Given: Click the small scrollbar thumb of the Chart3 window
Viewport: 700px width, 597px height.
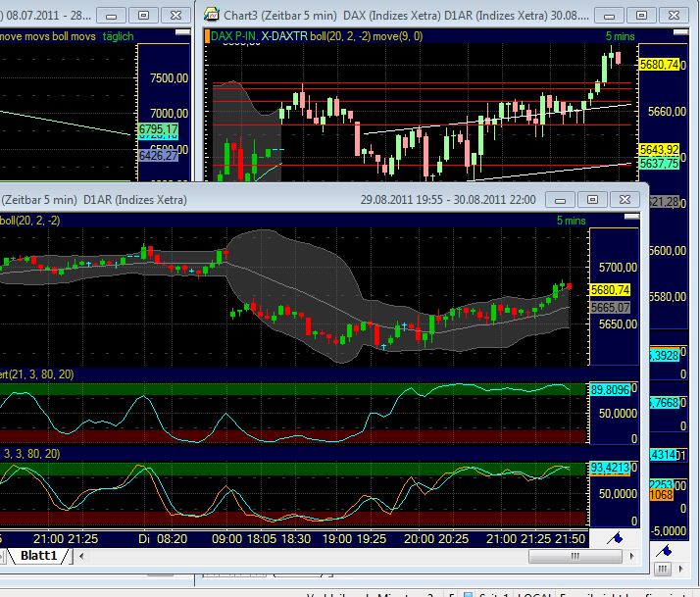Looking at the screenshot, I should coord(663,569).
